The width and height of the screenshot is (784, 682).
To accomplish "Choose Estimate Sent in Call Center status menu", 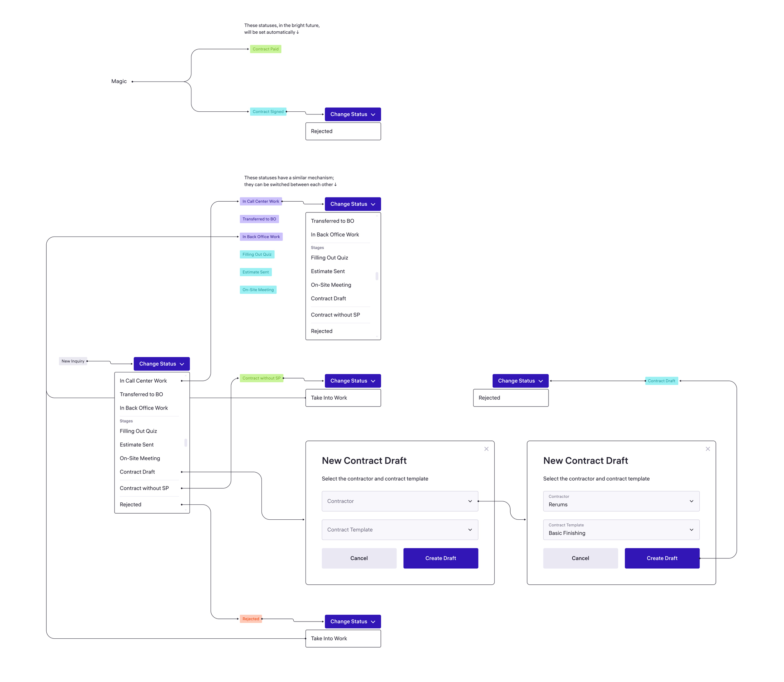I will click(328, 271).
